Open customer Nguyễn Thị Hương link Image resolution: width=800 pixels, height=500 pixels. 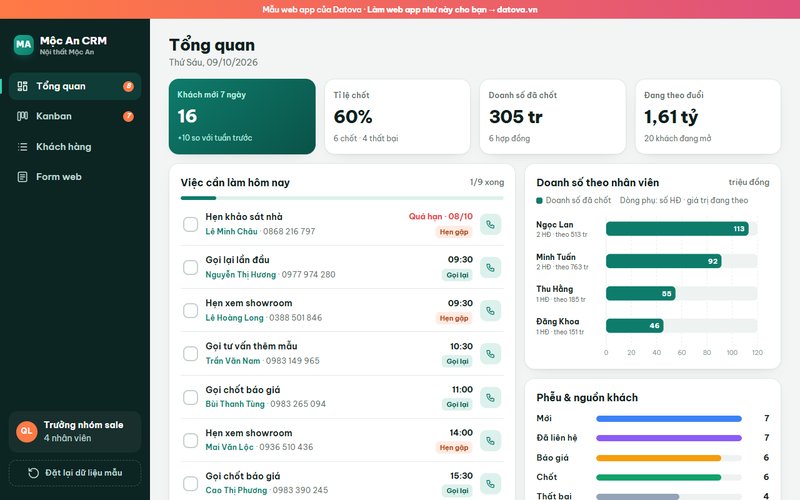240,274
